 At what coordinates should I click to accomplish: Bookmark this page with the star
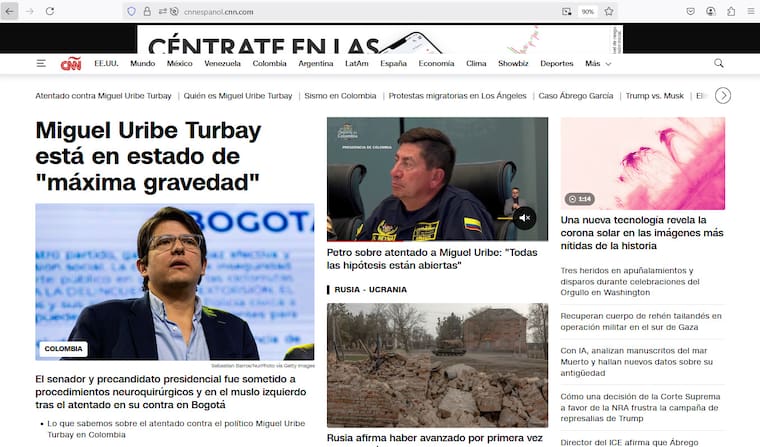coord(609,11)
